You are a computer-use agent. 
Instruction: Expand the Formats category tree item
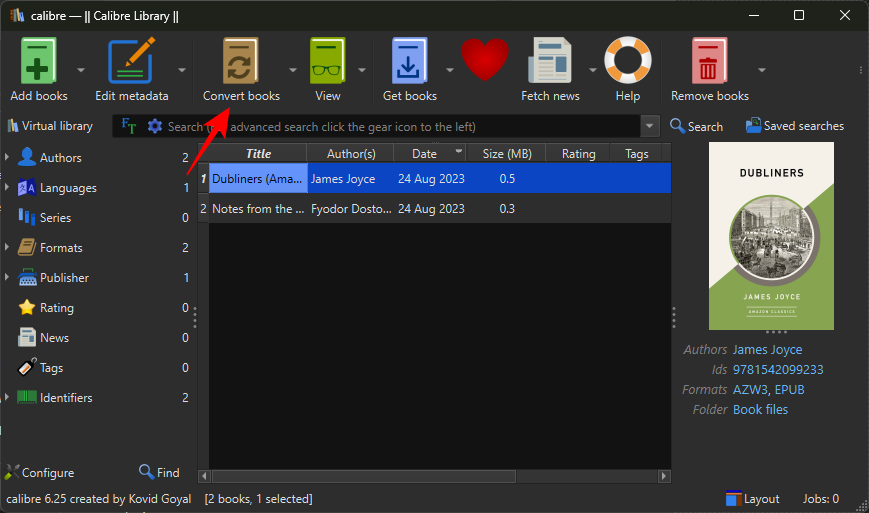[x=9, y=248]
